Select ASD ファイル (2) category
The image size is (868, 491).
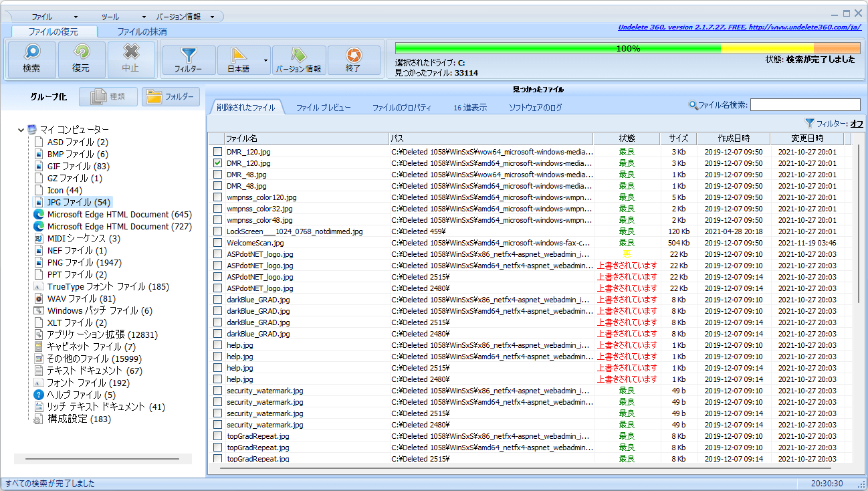(x=78, y=142)
